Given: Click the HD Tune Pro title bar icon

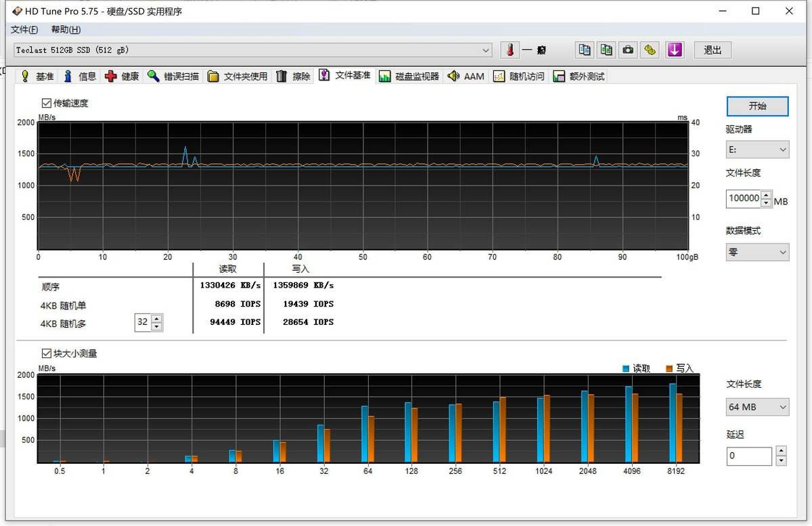Looking at the screenshot, I should tap(17, 11).
